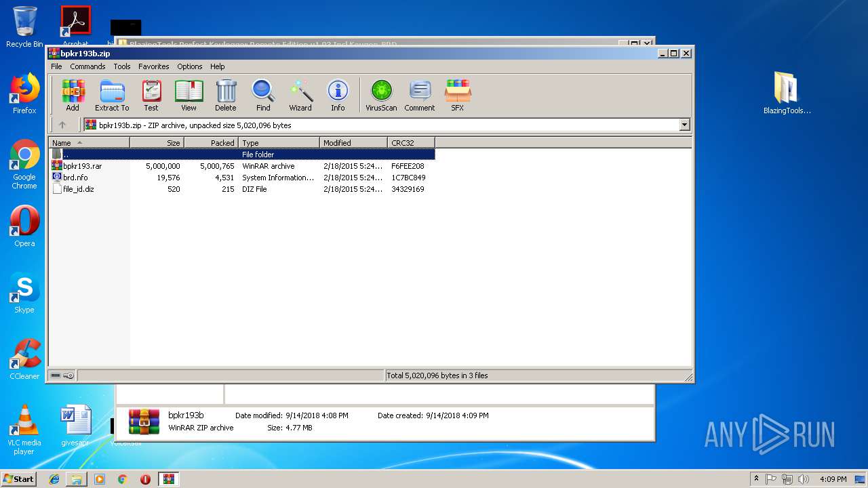The image size is (868, 488).
Task: Open Chrome from the taskbar
Action: click(x=122, y=479)
